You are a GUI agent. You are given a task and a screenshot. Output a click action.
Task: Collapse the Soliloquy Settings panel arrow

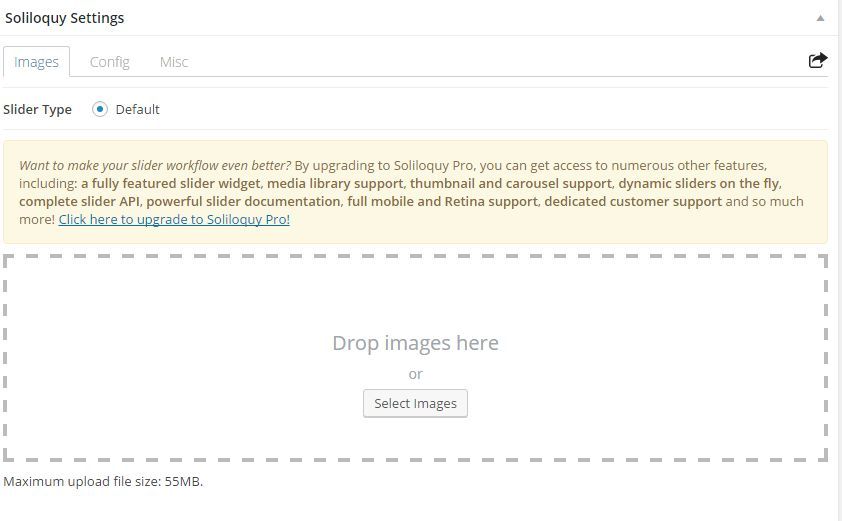[x=820, y=18]
